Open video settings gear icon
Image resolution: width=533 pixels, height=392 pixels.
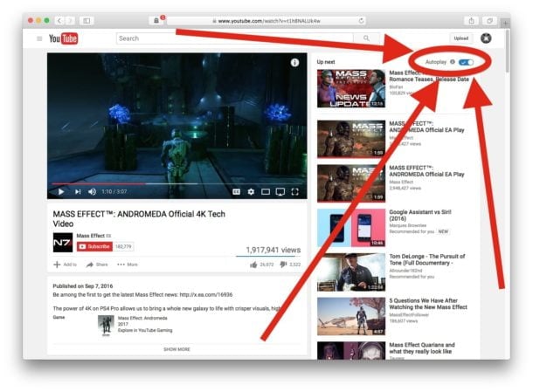point(250,191)
